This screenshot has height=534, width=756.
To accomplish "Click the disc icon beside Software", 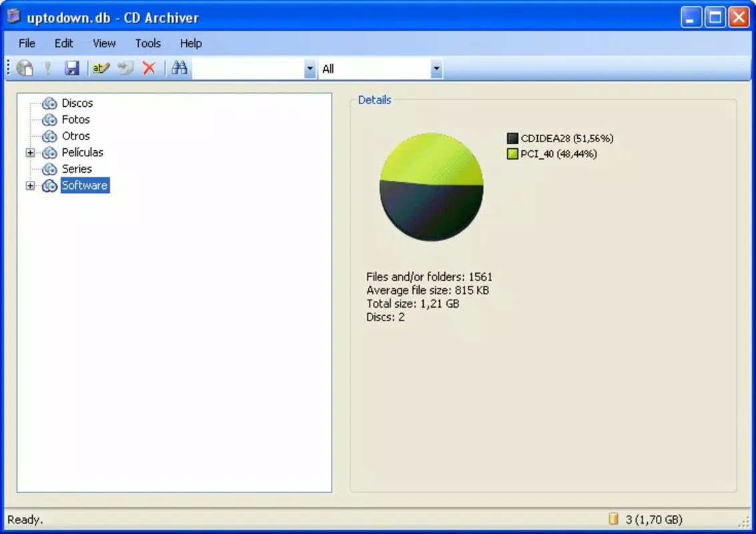I will coord(49,186).
